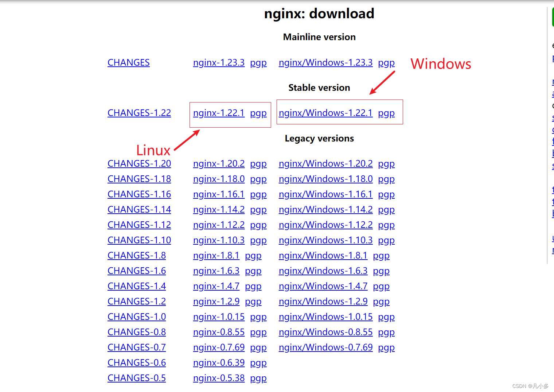Open pgp signature for nginx-1.10.3
Viewport: 554px width, 392px height.
coord(258,240)
